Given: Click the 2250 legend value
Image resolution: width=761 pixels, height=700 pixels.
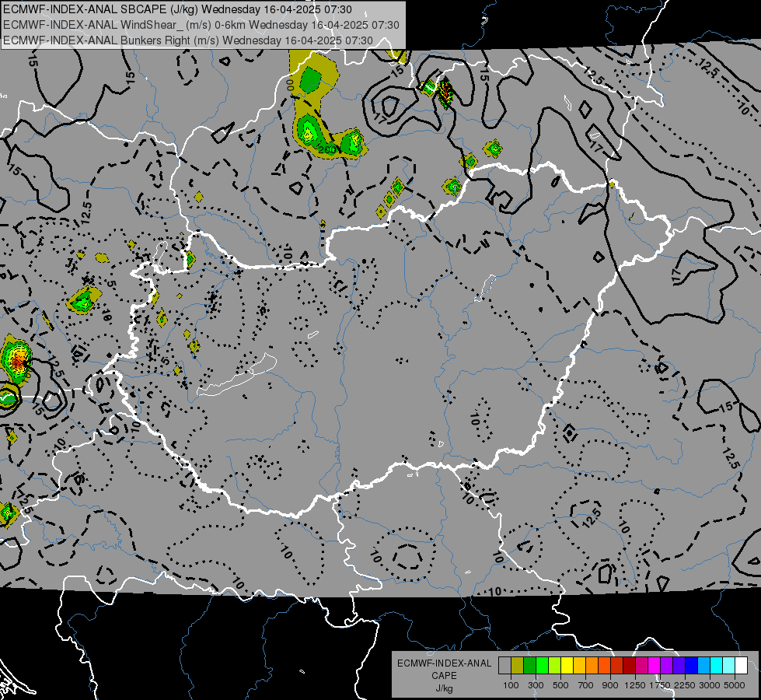Looking at the screenshot, I should point(685,685).
